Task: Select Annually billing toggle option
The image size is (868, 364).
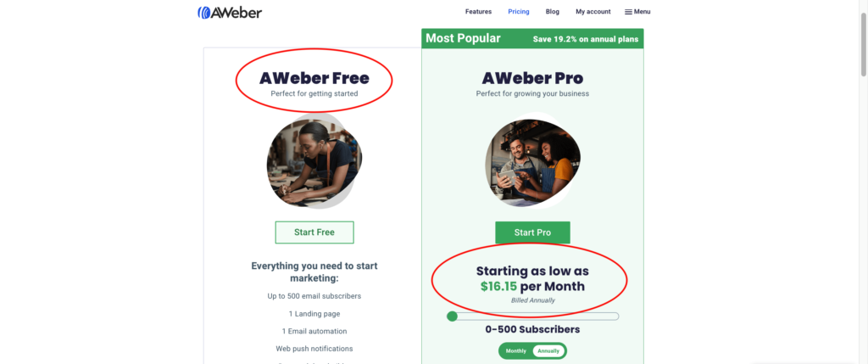Action: click(548, 351)
